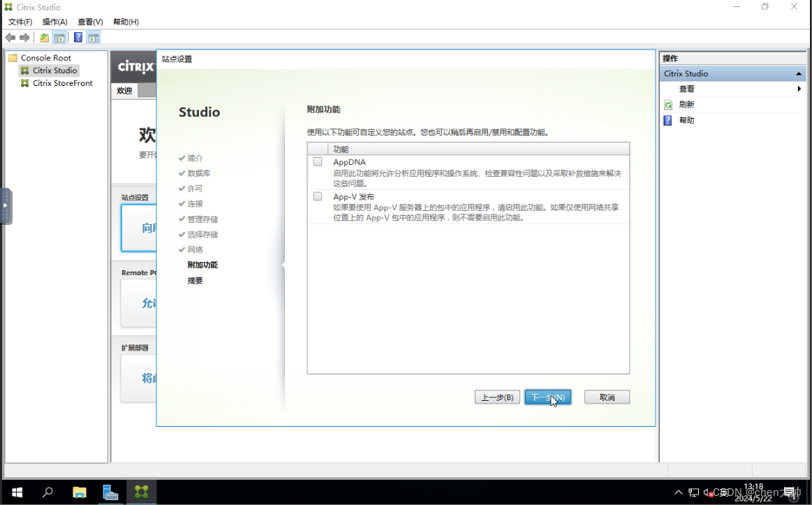Click 帮助 in the Actions pane
The image size is (812, 505).
coord(687,120)
